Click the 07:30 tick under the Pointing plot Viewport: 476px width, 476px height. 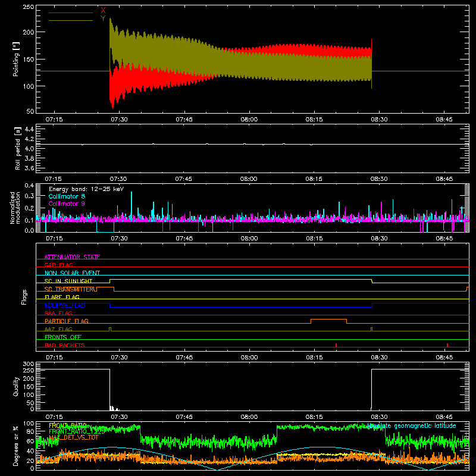[119, 120]
